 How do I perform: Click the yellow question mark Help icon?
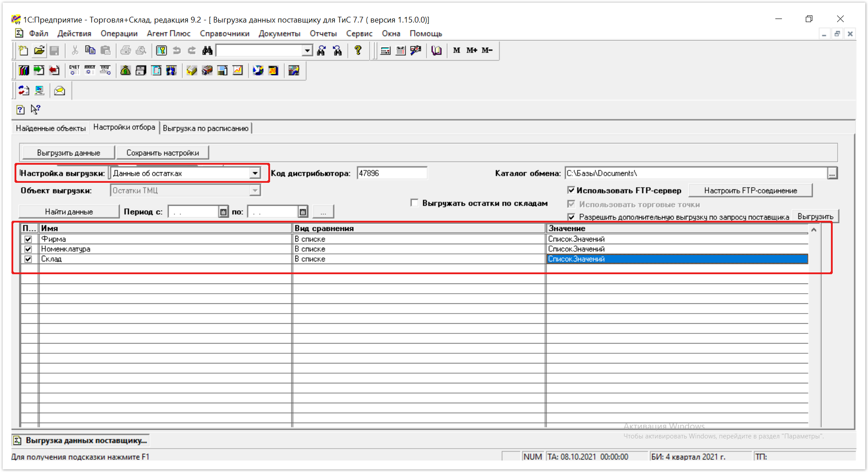pyautogui.click(x=358, y=50)
